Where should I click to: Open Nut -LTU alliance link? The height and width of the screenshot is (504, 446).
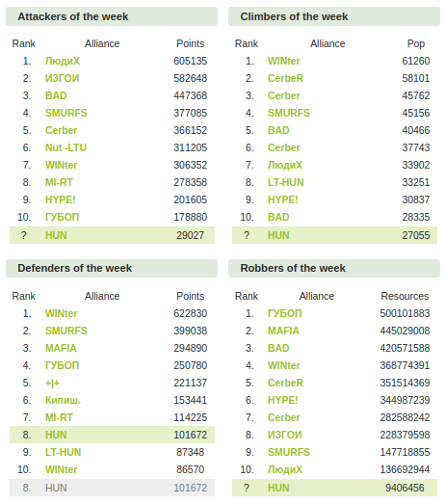[66, 147]
